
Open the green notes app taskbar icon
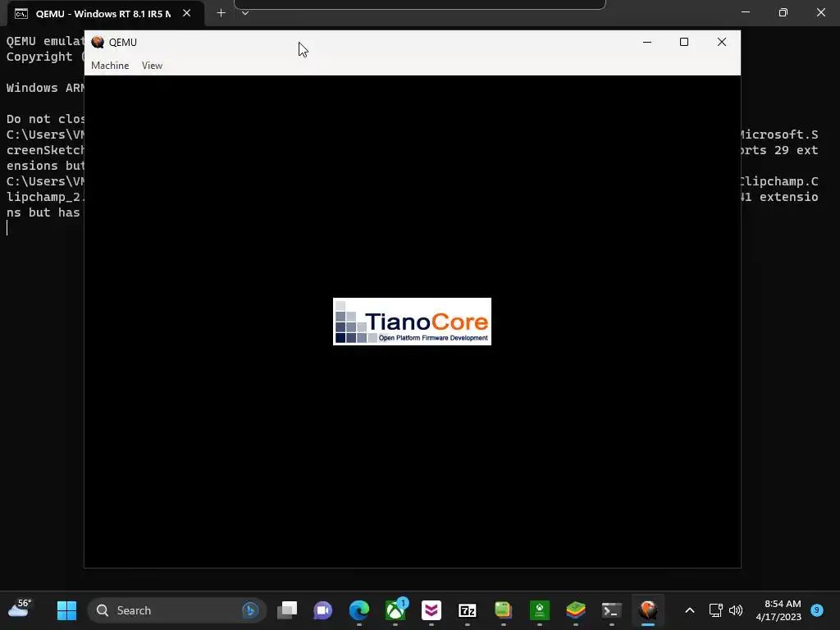click(x=503, y=610)
